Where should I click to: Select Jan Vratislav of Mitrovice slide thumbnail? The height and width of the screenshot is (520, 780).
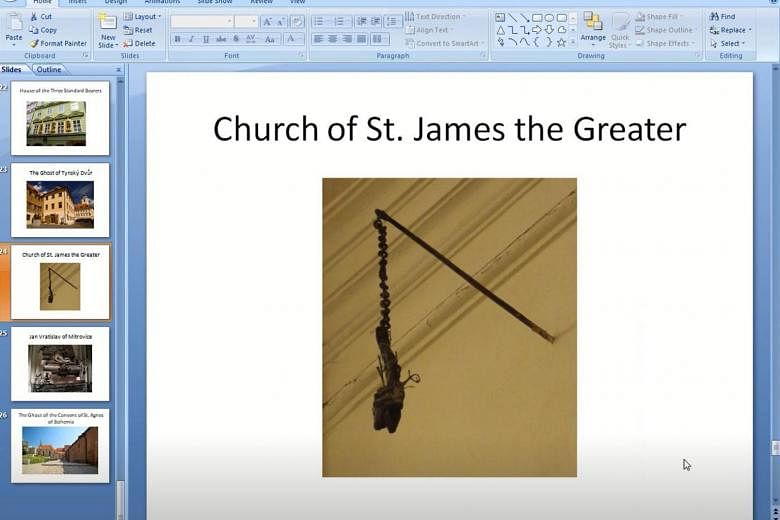point(60,364)
